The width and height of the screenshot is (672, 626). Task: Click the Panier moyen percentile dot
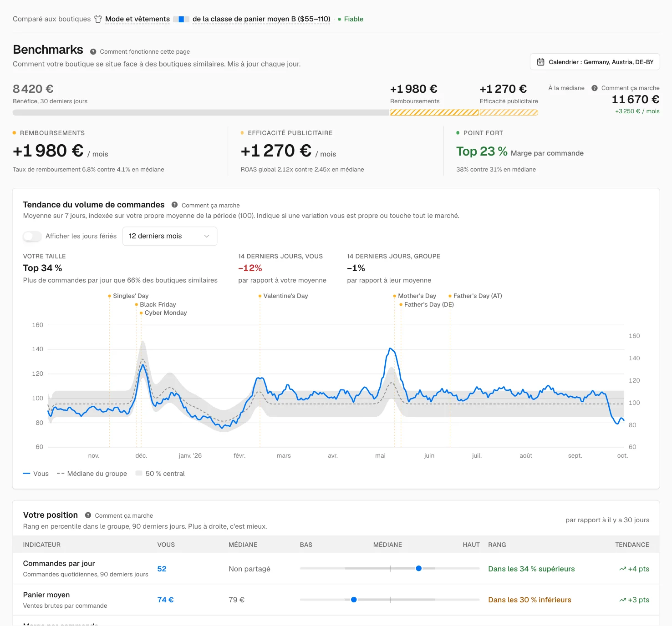tap(354, 600)
